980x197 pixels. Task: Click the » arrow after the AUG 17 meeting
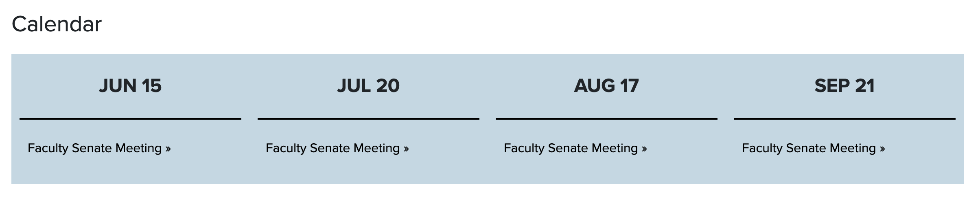(644, 149)
